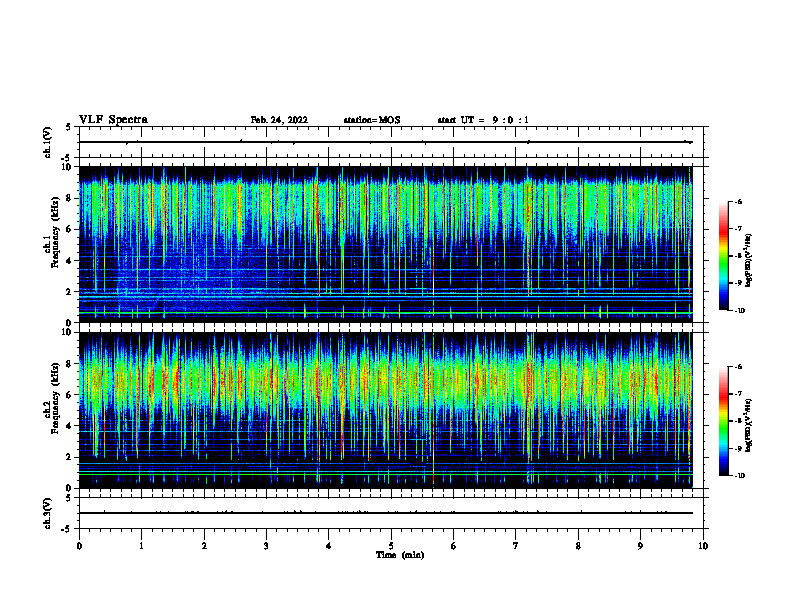Select the date text "Feb. 24, 2022"
Screen dimensions: 792x612
coord(279,120)
